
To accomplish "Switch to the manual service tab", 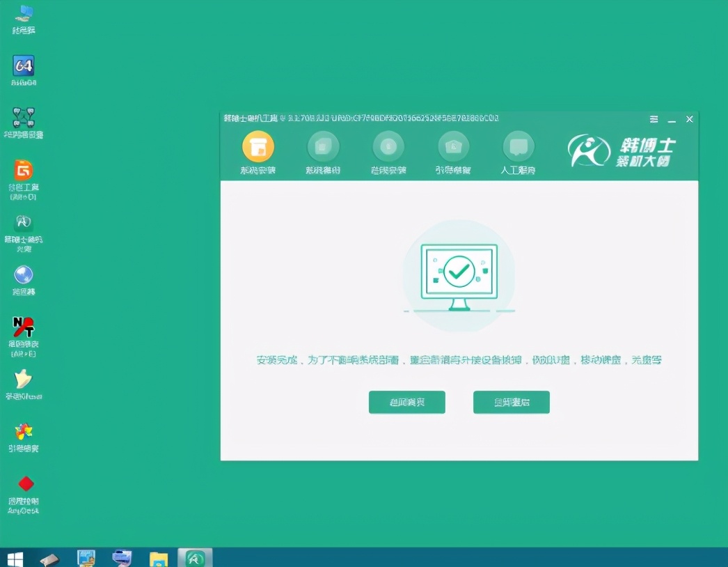I will [x=519, y=167].
